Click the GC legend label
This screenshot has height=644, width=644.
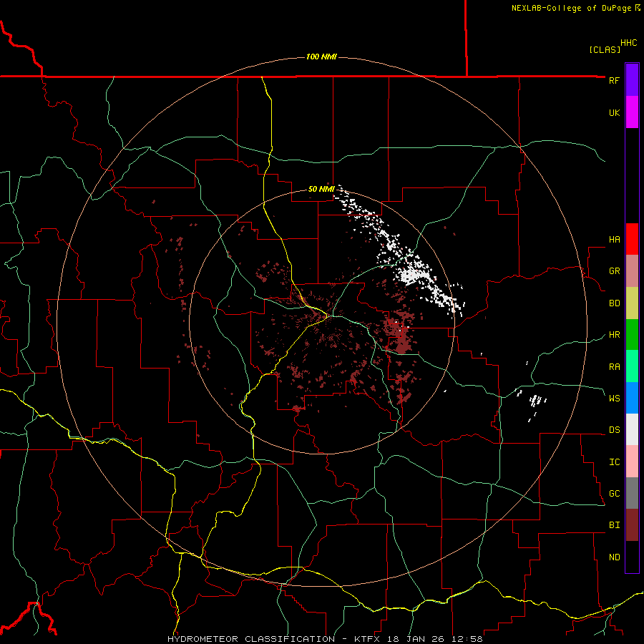(x=614, y=494)
